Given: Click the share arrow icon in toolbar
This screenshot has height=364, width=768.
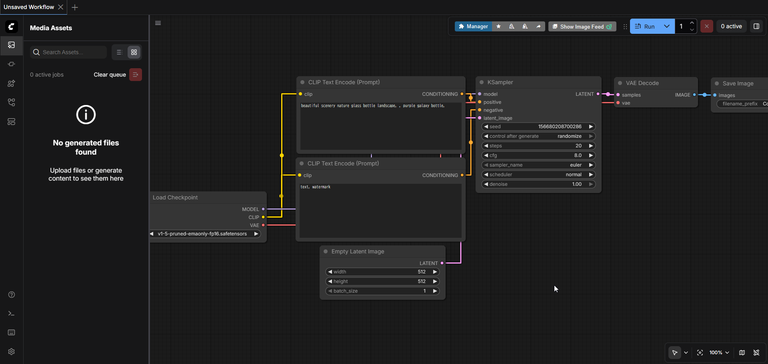Looking at the screenshot, I should (x=539, y=26).
